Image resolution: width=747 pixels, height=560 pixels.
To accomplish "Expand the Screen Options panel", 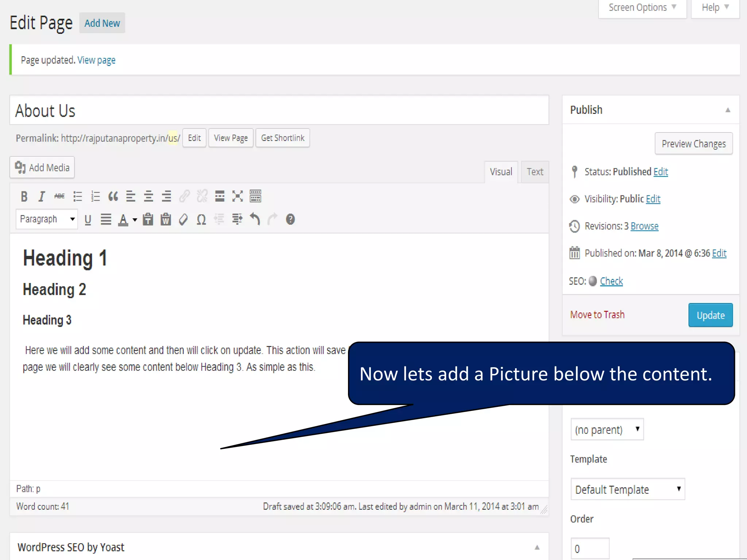I will pos(642,8).
